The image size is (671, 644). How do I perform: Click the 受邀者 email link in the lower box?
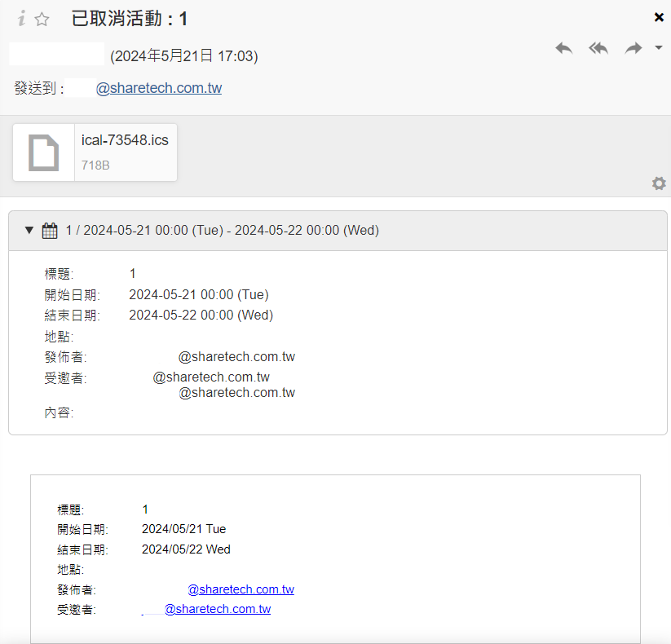pyautogui.click(x=217, y=609)
